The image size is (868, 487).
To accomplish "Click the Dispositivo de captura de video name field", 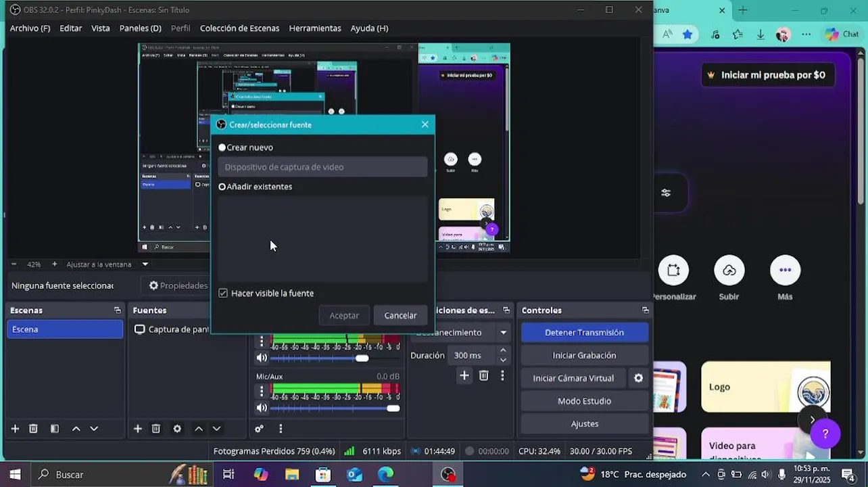I will click(322, 167).
